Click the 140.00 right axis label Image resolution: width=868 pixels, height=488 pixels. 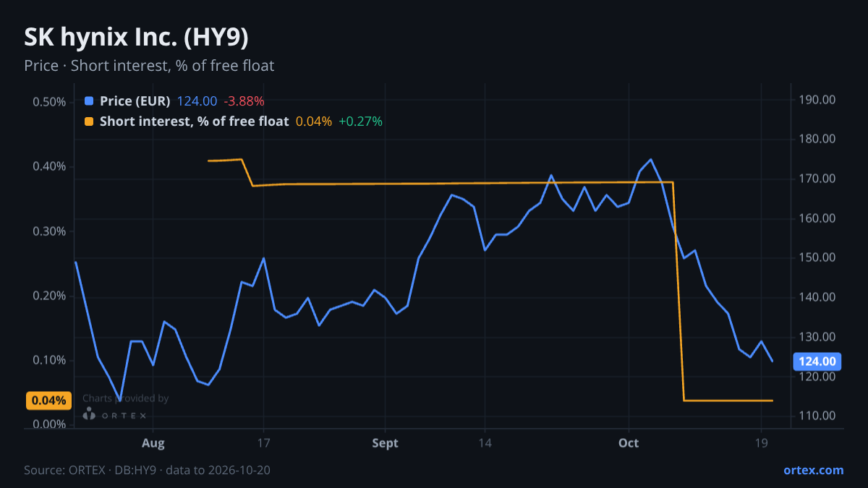click(x=817, y=297)
